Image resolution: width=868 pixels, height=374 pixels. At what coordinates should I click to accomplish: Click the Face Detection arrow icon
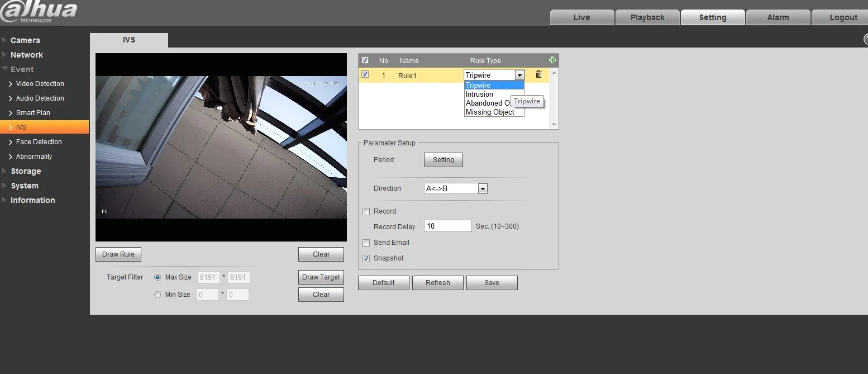point(11,142)
